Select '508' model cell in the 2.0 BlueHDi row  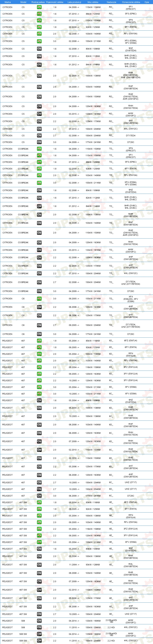[23, 621]
